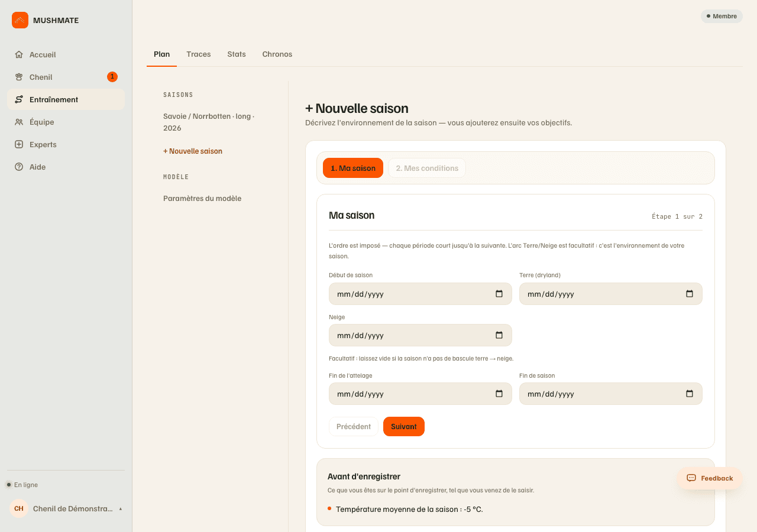
Task: Click the Accueil home icon
Action: coord(19,54)
